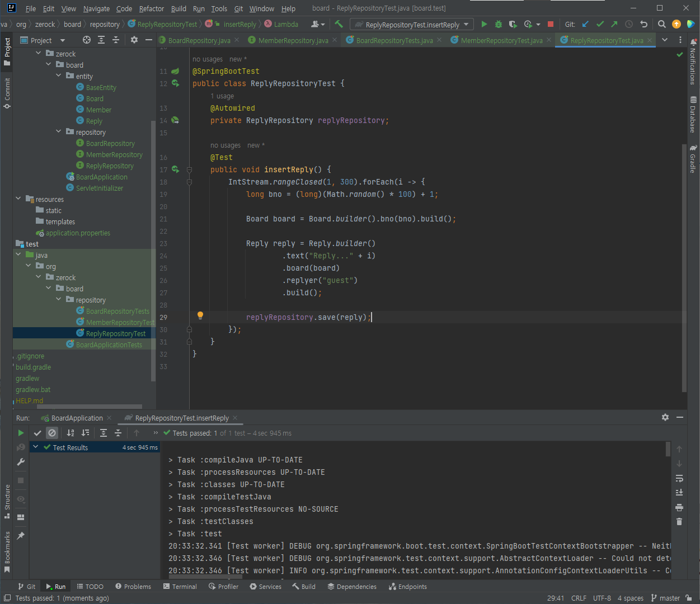Image resolution: width=700 pixels, height=604 pixels.
Task: Click the Build Project hammer icon
Action: pos(339,24)
